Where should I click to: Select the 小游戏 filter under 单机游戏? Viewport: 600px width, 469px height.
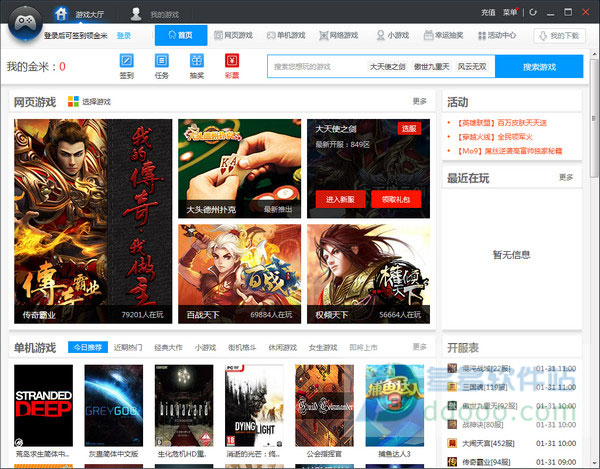(x=205, y=347)
